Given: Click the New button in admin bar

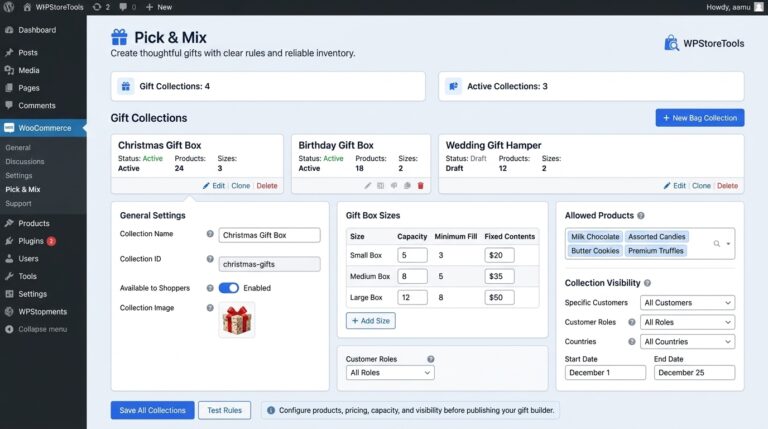Looking at the screenshot, I should click(x=159, y=7).
